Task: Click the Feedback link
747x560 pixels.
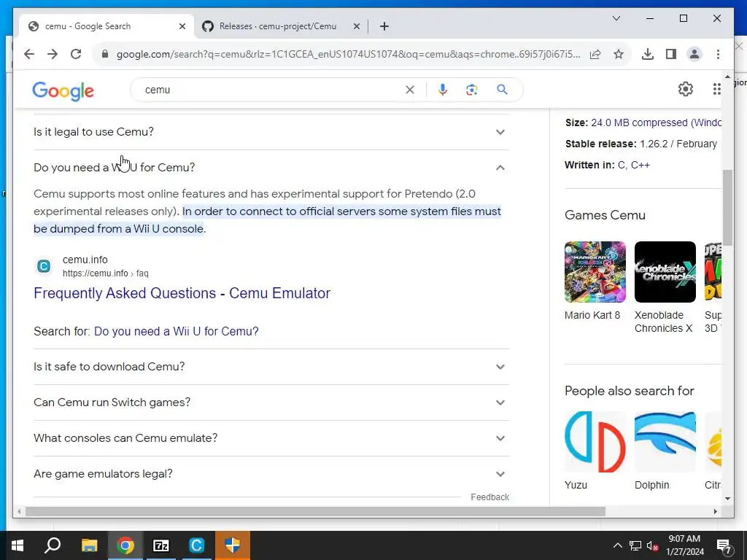Action: (489, 497)
